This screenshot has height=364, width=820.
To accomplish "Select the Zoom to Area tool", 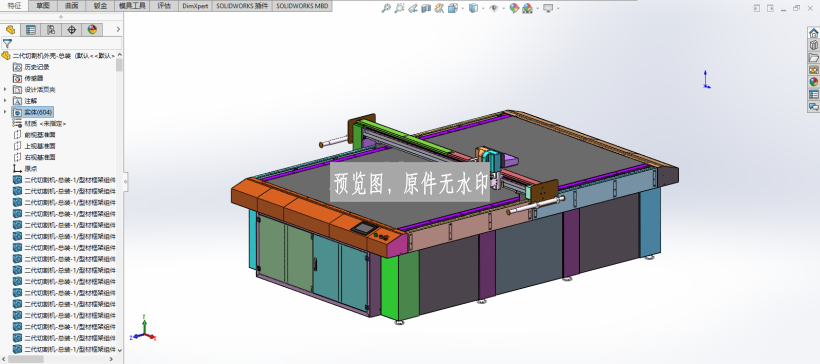I will click(400, 8).
